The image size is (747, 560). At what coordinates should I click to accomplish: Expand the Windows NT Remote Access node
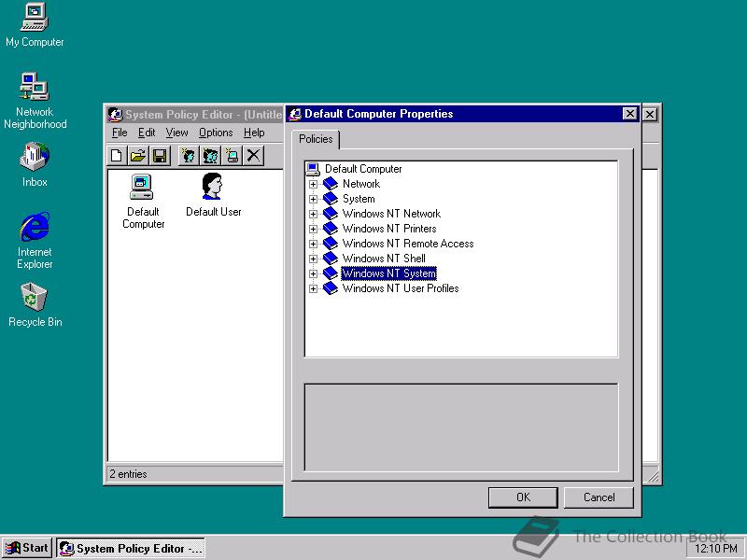313,244
